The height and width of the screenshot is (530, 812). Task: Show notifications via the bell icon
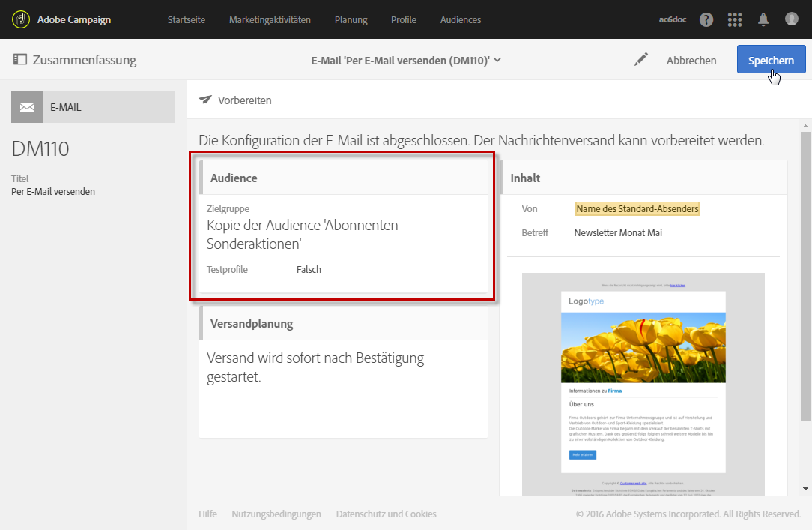(763, 19)
